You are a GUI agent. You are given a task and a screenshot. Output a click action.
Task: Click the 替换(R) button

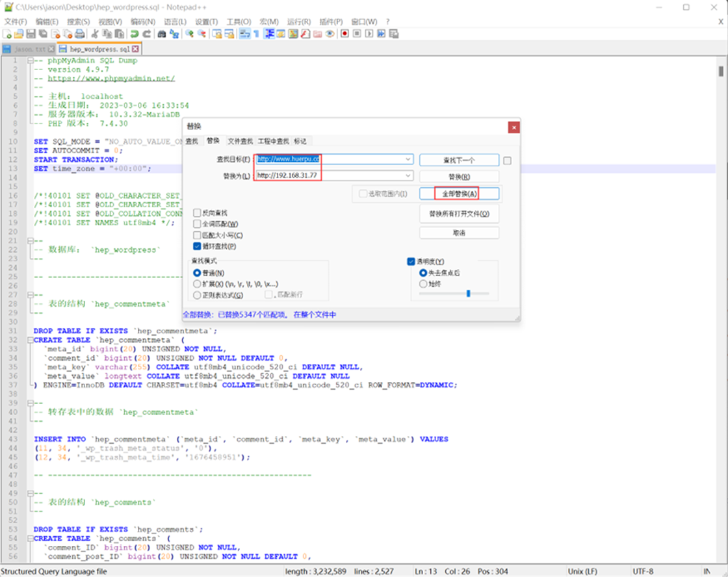[x=459, y=177]
